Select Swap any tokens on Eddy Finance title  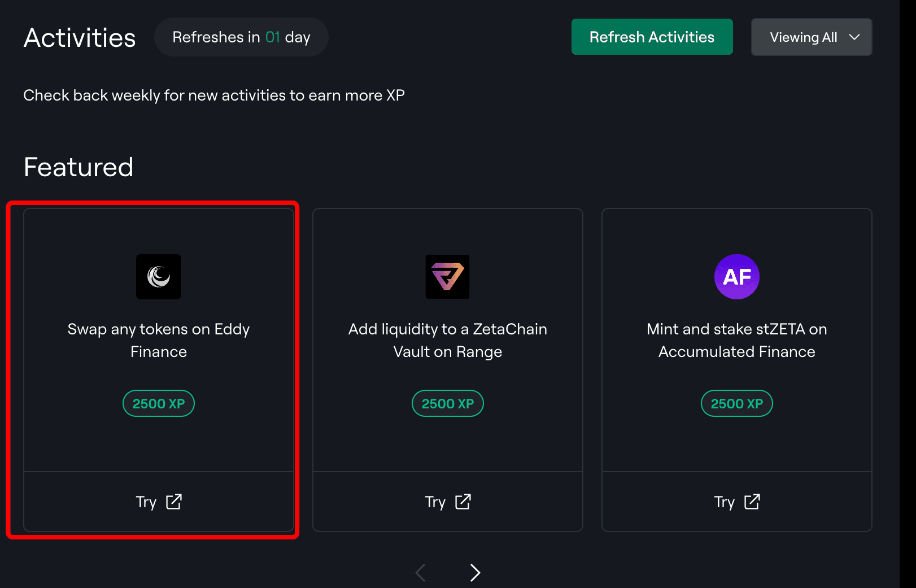tap(159, 340)
